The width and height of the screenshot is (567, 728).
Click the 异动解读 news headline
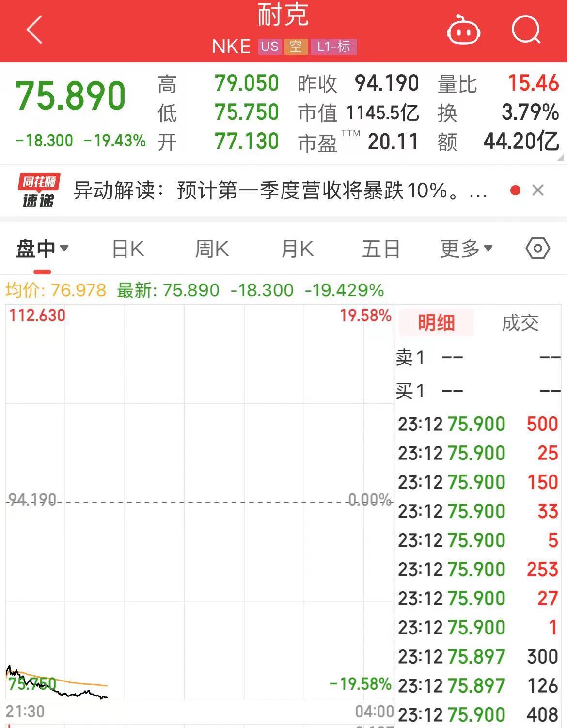tap(276, 190)
